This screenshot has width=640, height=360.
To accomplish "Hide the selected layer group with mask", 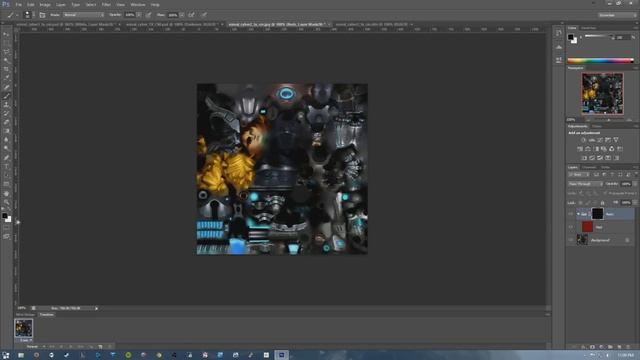I will coord(571,214).
